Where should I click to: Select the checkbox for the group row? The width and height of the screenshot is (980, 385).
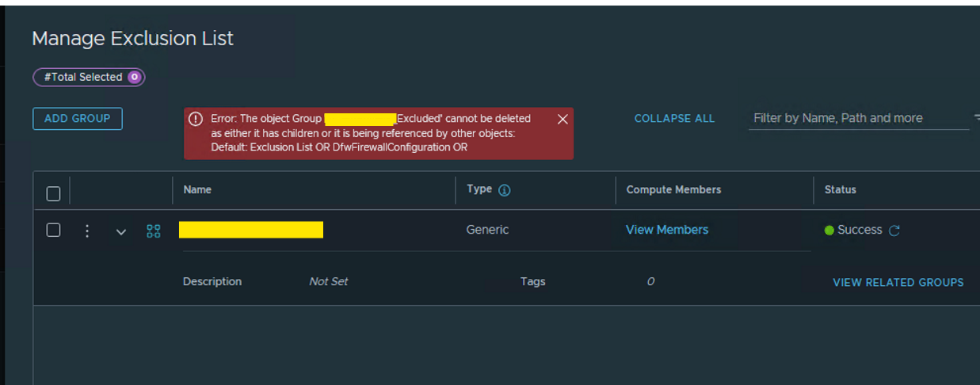click(53, 230)
